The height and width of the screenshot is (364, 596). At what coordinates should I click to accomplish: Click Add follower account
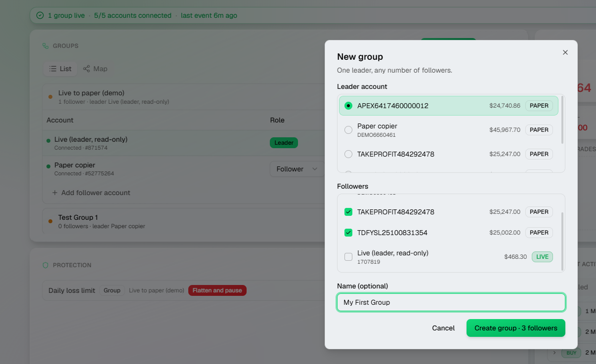91,193
